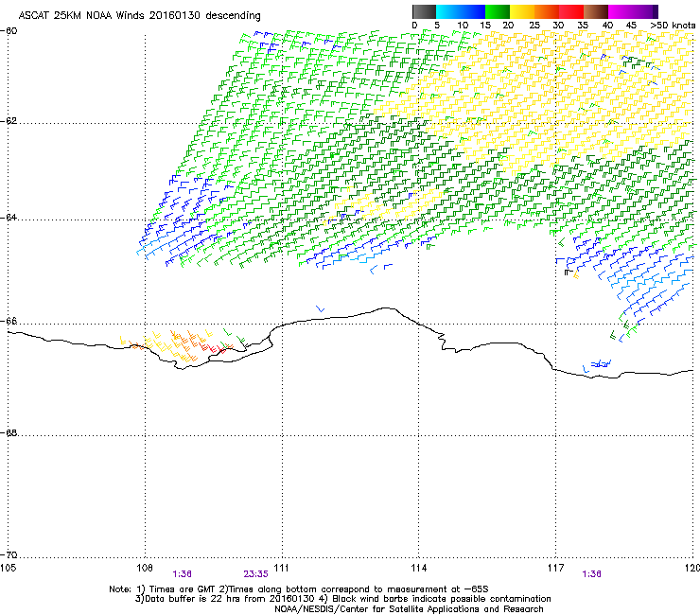Image resolution: width=700 pixels, height=615 pixels.
Task: Click the magenta-purple 40-50 knots color swatch
Action: click(633, 11)
